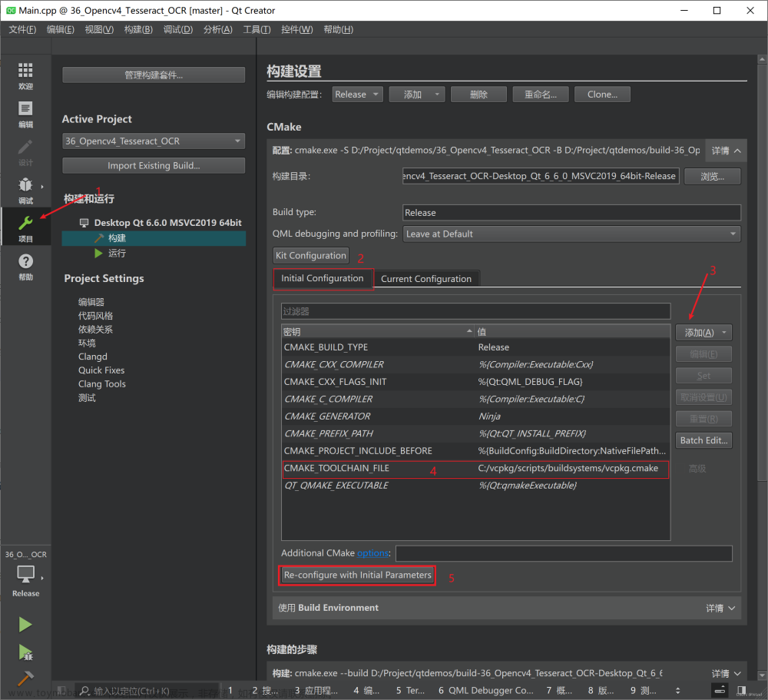
Task: Click the 重命名 button
Action: pos(541,95)
